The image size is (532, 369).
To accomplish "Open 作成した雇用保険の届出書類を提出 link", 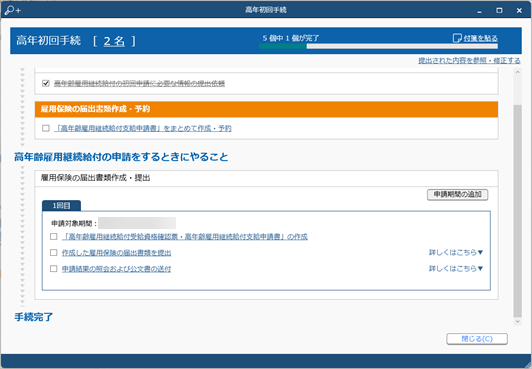I will pyautogui.click(x=116, y=253).
